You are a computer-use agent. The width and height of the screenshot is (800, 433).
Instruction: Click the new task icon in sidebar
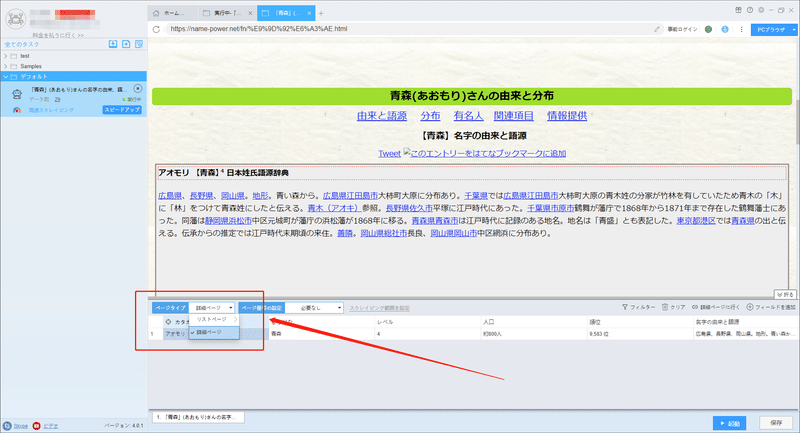point(126,44)
